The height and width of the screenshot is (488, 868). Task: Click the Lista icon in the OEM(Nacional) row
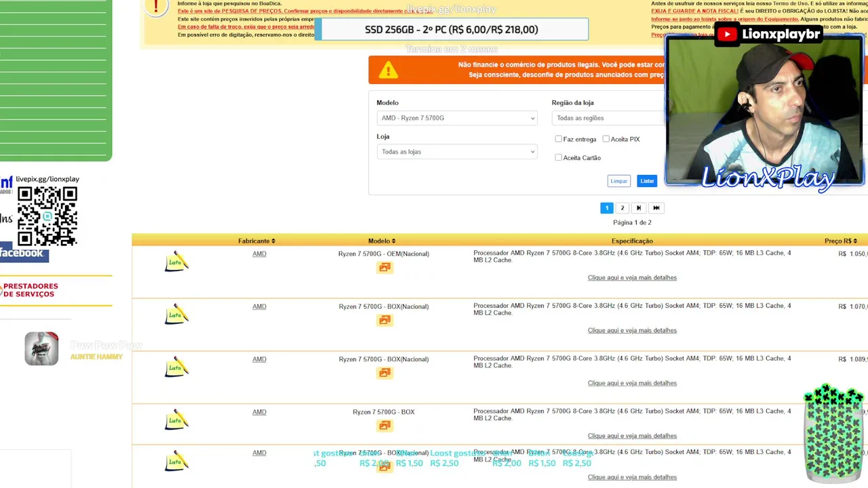[x=176, y=262]
